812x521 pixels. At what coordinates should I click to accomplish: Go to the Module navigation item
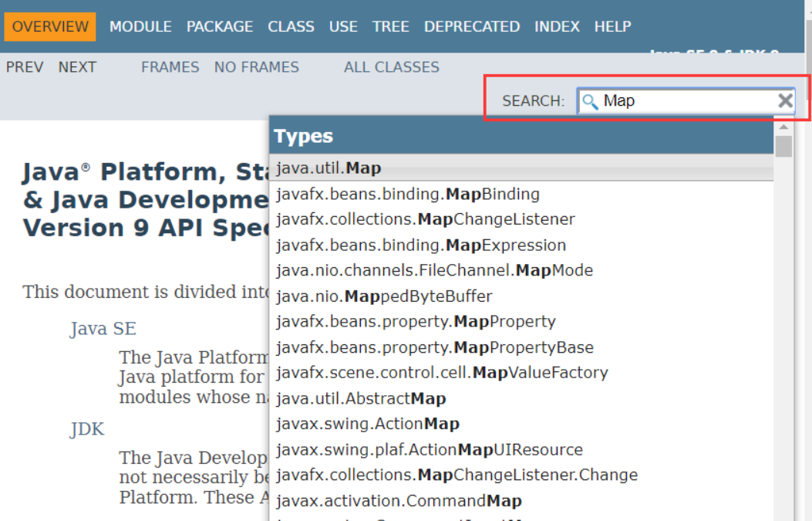pyautogui.click(x=140, y=26)
